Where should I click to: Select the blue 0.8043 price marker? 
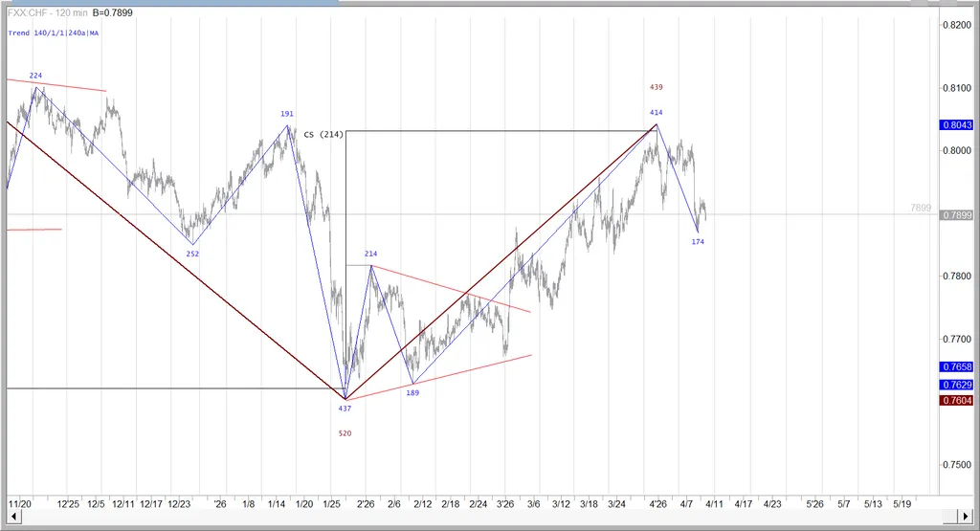(x=957, y=125)
